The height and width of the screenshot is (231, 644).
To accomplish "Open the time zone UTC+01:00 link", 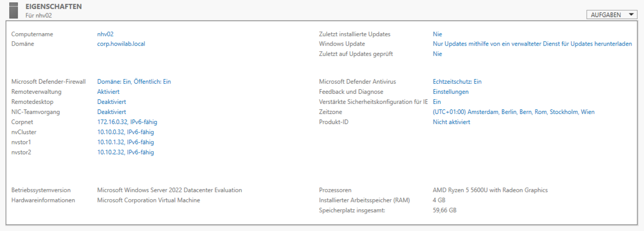I will 513,112.
